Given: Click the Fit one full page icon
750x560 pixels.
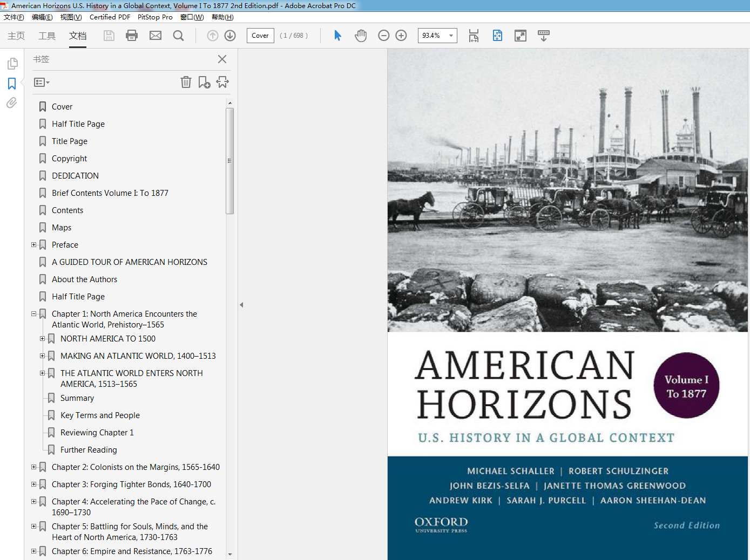Looking at the screenshot, I should click(497, 36).
